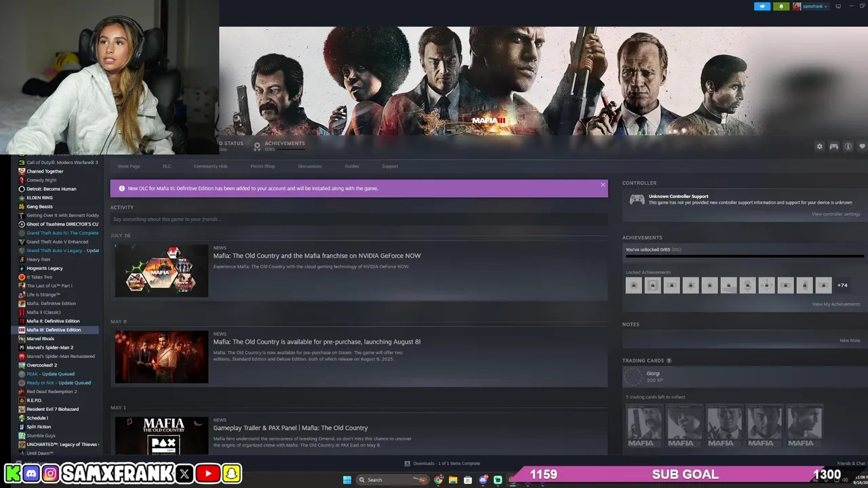This screenshot has width=868, height=488.
Task: Open the Support tab
Action: (x=390, y=166)
